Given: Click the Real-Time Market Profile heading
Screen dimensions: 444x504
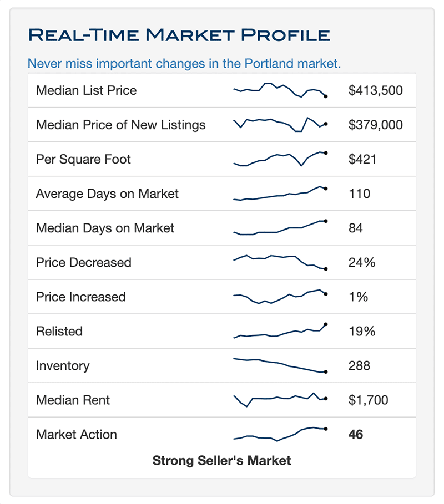Looking at the screenshot, I should (x=179, y=35).
